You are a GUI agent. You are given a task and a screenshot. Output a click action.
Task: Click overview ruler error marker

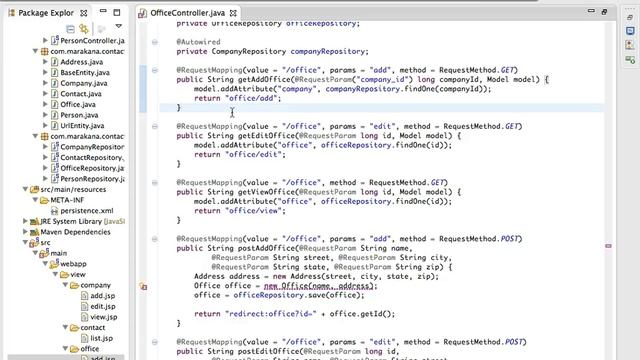coord(608,246)
